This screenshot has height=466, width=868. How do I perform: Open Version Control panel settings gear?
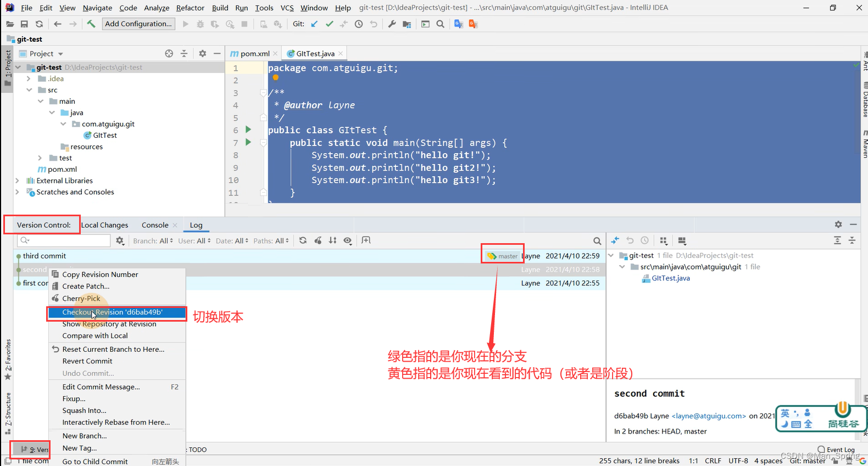click(x=838, y=224)
